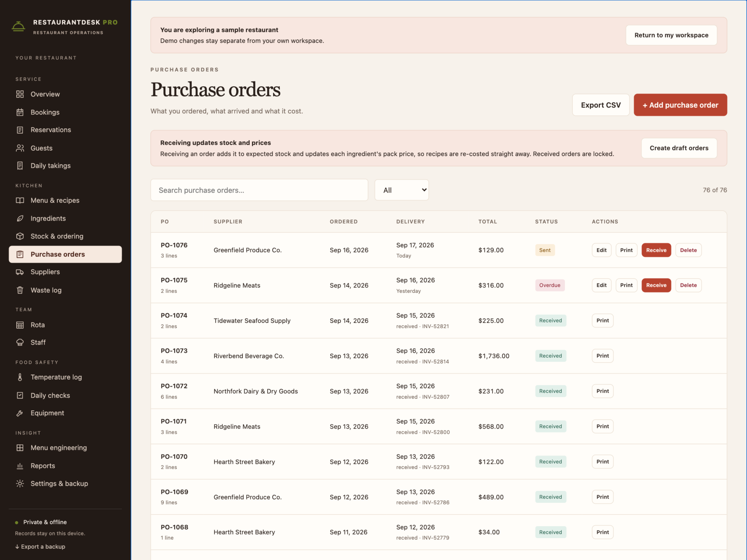This screenshot has width=747, height=560.
Task: Click the Equipment wrench icon
Action: 20,413
